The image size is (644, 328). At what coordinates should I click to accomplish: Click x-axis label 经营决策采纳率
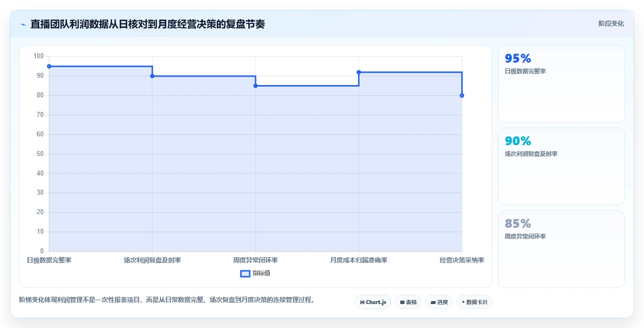coord(462,261)
